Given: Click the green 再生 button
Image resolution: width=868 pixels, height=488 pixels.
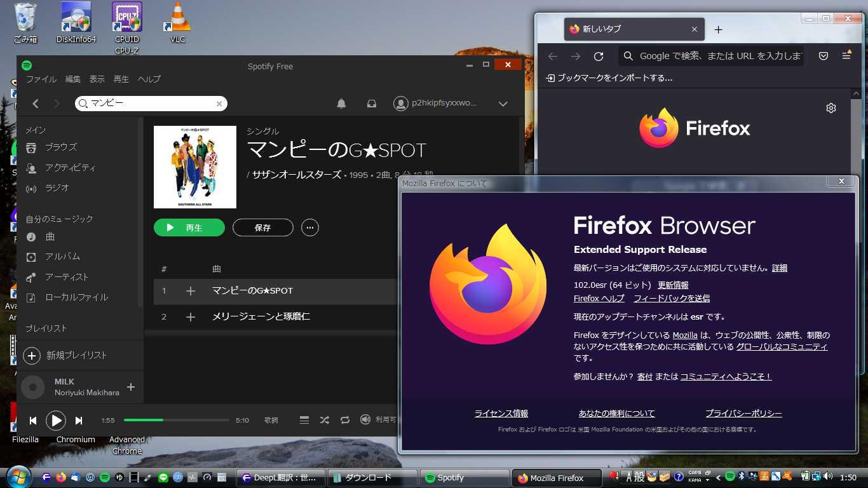Looking at the screenshot, I should click(189, 227).
